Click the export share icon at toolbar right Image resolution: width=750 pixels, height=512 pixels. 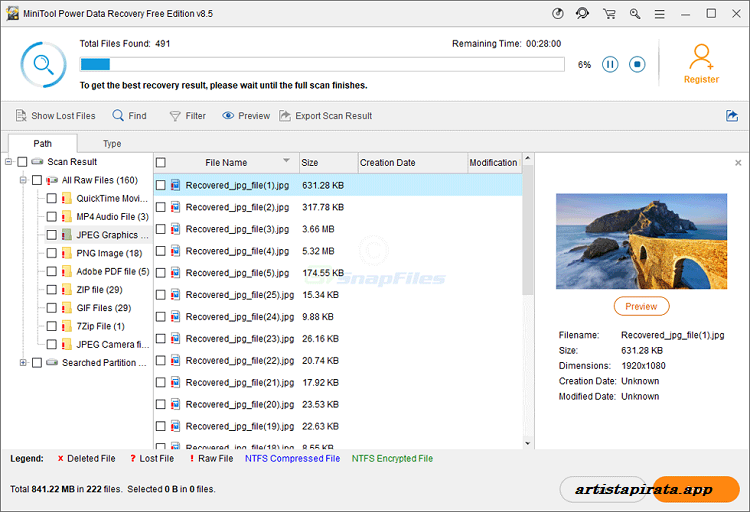[x=732, y=116]
